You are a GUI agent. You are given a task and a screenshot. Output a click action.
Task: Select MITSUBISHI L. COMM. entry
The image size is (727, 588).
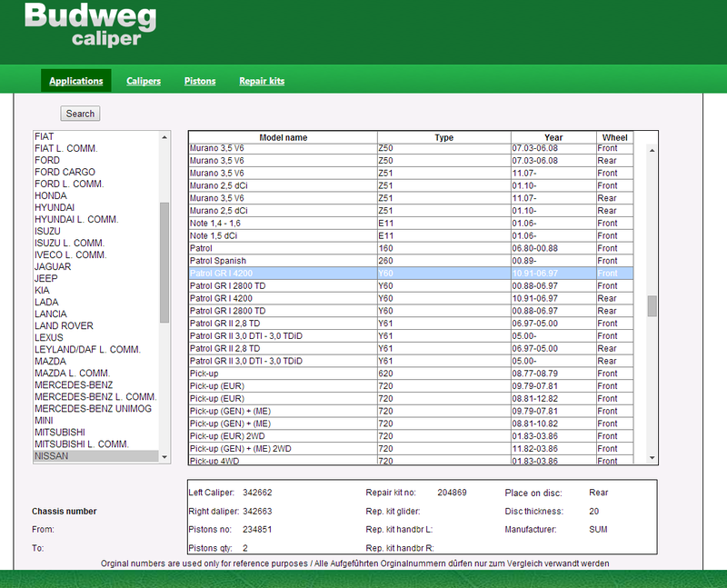(x=96, y=443)
